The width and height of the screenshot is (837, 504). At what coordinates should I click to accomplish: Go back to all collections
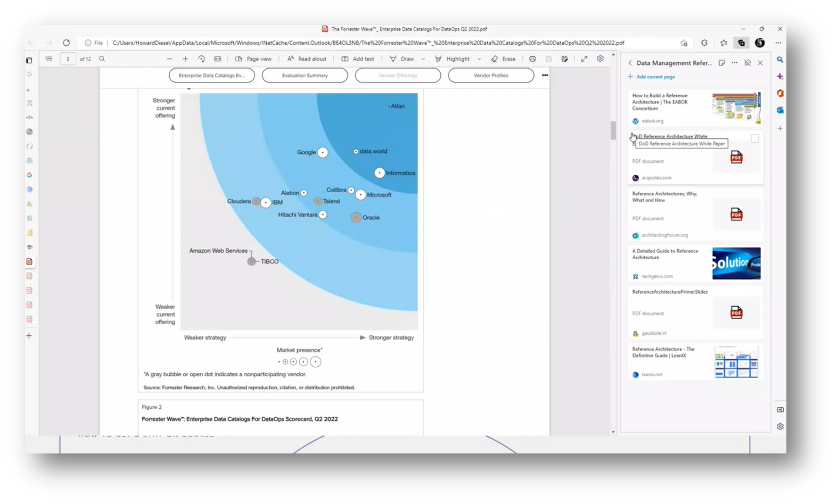(x=630, y=63)
